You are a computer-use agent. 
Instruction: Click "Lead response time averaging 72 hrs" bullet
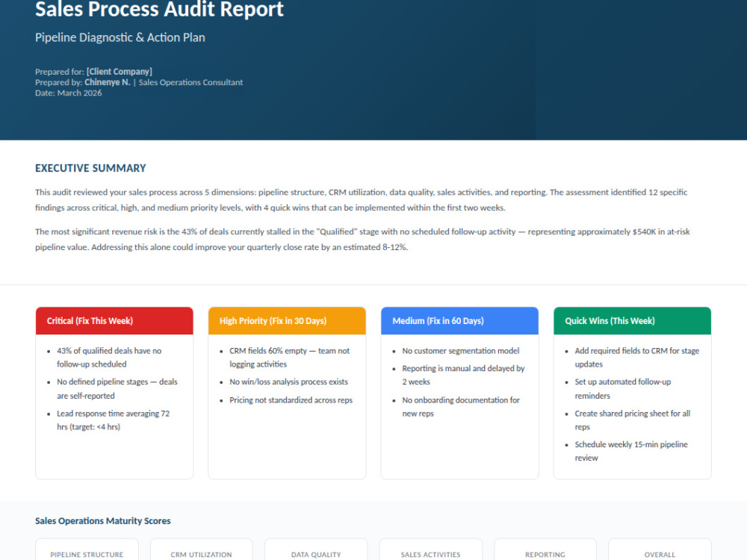click(114, 420)
